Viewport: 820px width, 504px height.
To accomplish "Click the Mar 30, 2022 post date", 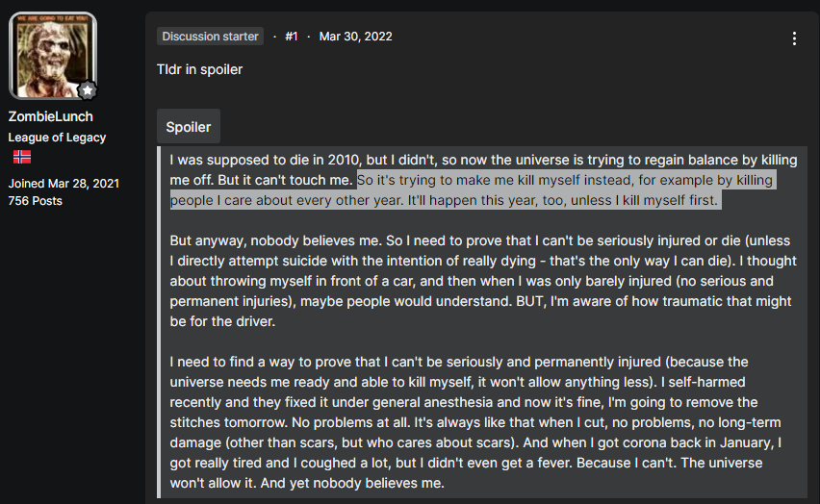I will [355, 37].
